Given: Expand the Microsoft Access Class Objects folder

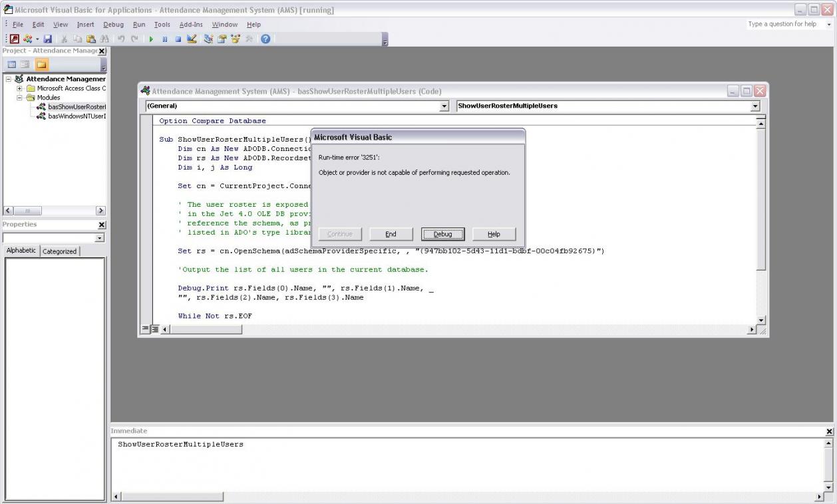Looking at the screenshot, I should point(20,88).
